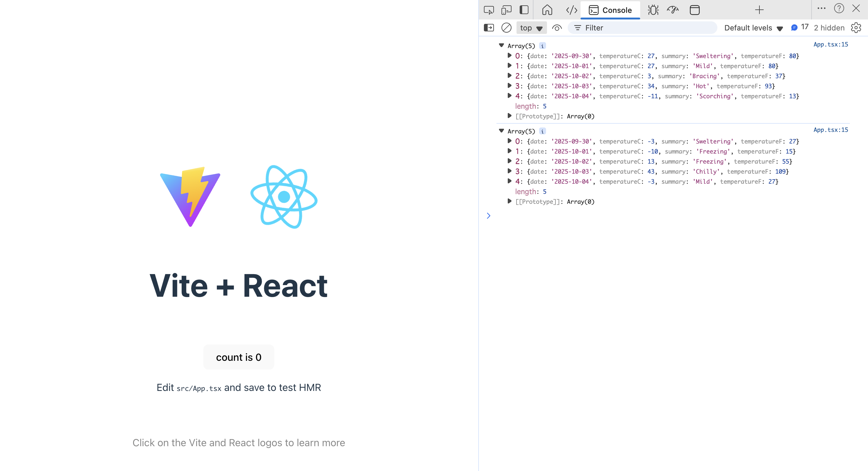The width and height of the screenshot is (868, 471).
Task: Click the dock side panel icon
Action: [524, 10]
